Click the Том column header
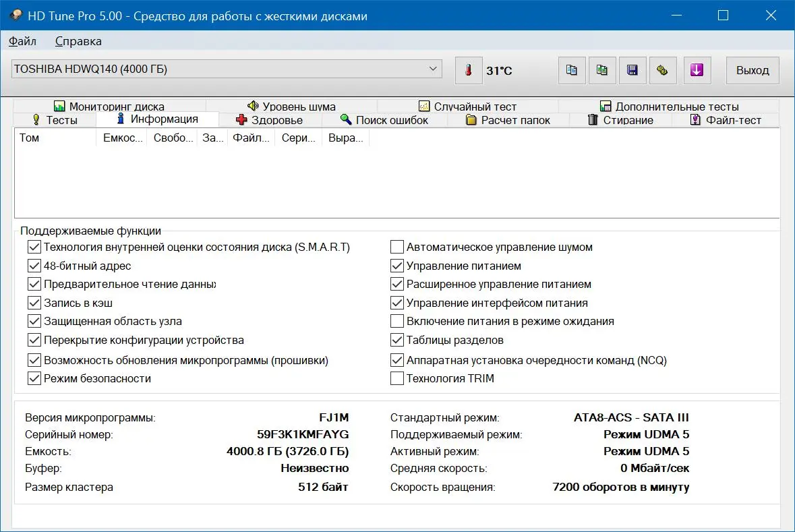This screenshot has height=532, width=795. [x=55, y=138]
